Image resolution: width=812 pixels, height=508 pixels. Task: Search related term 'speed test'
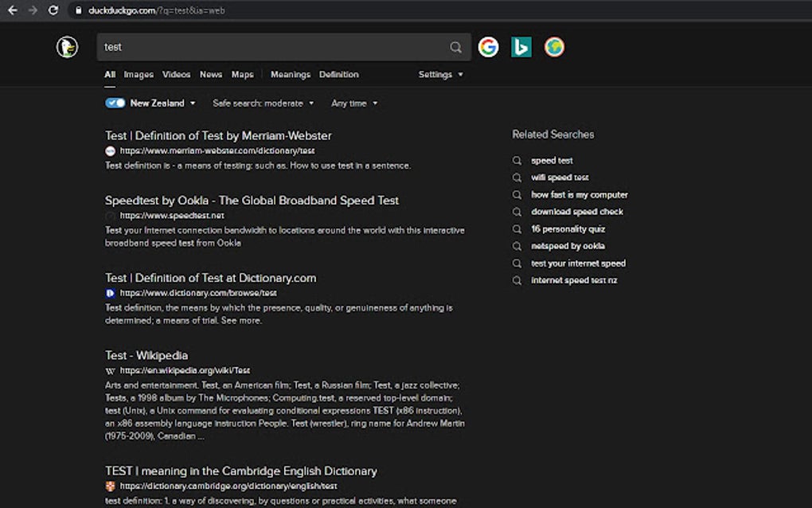pos(552,161)
